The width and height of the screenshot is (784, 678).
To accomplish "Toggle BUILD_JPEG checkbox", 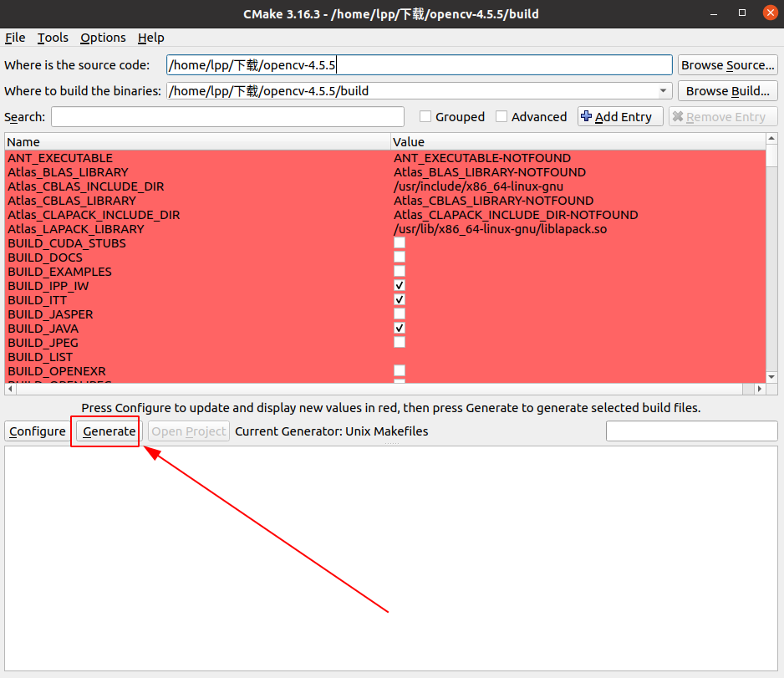I will (x=400, y=342).
